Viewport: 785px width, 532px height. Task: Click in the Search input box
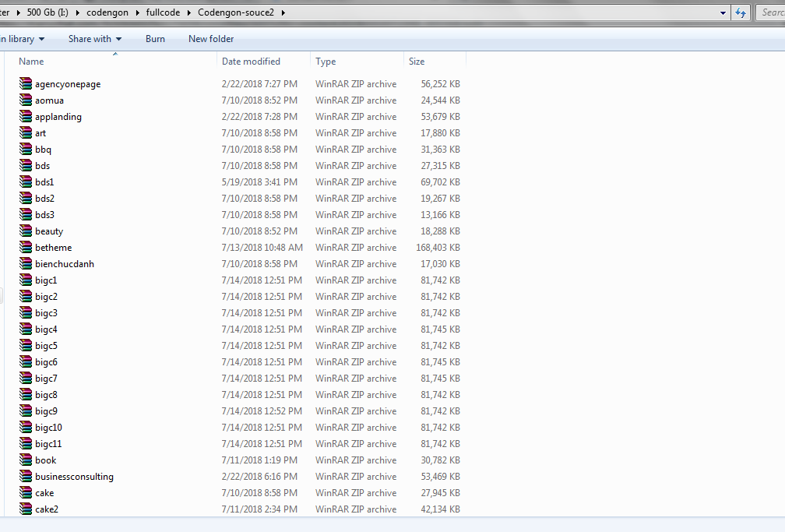pyautogui.click(x=771, y=12)
